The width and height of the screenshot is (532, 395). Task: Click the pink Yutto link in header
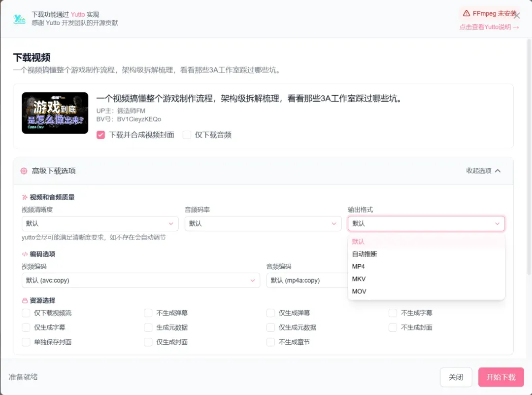pos(78,14)
